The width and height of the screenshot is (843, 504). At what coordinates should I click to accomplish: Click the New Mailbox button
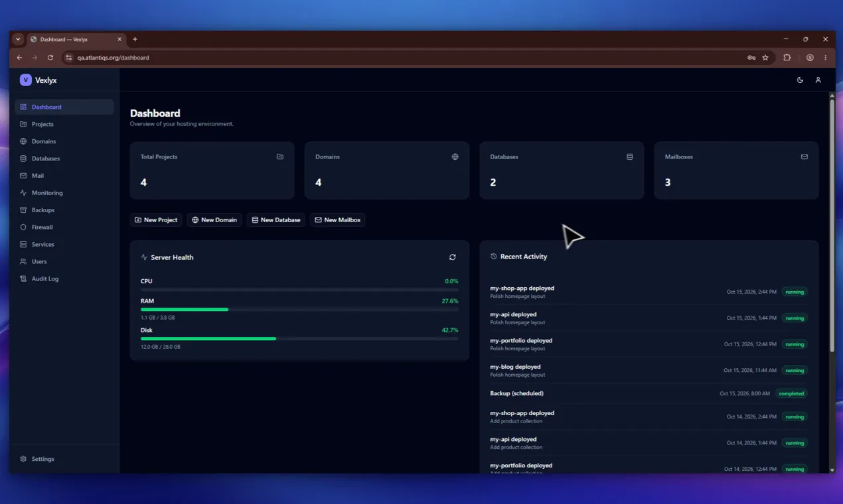338,220
